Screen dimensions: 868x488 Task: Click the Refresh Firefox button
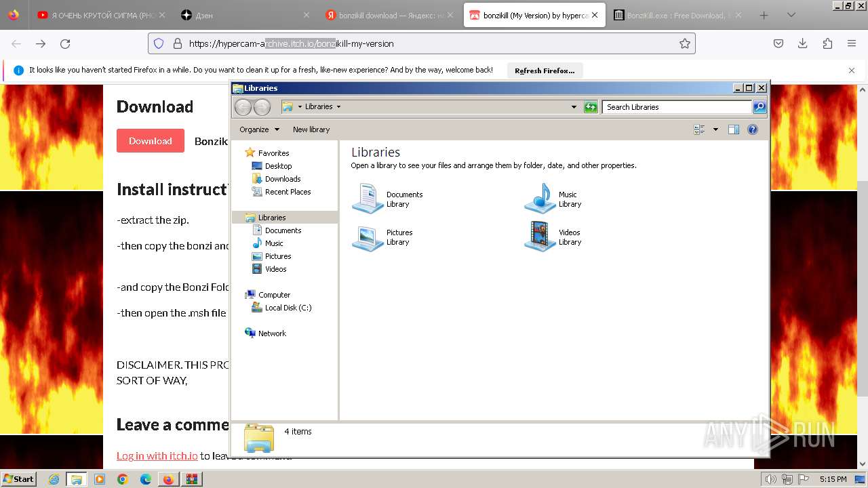click(x=545, y=70)
